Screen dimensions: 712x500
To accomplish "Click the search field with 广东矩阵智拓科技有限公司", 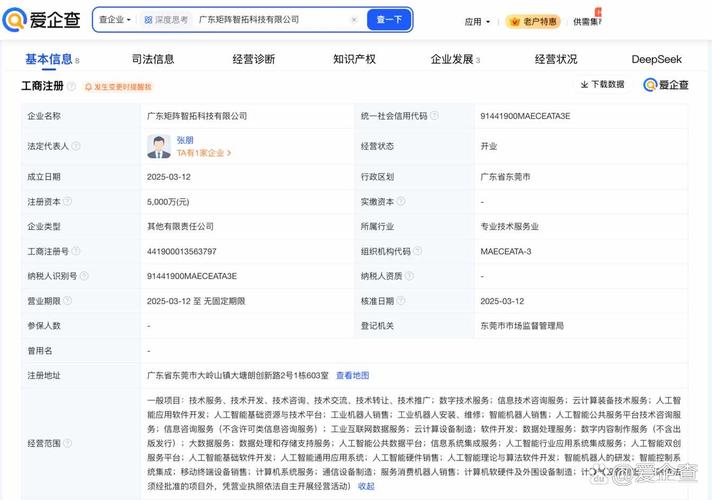I will click(271, 20).
